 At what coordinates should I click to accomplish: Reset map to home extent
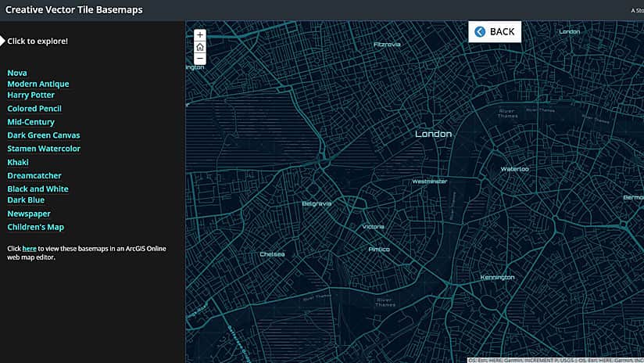[x=200, y=47]
